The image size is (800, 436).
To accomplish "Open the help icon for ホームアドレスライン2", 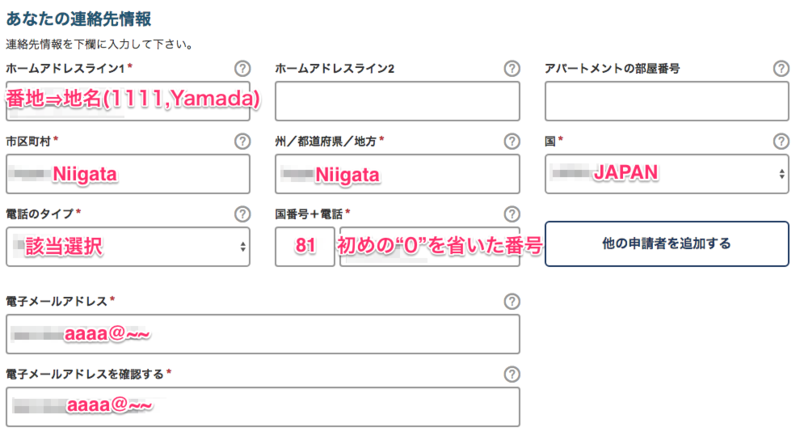I will 512,68.
